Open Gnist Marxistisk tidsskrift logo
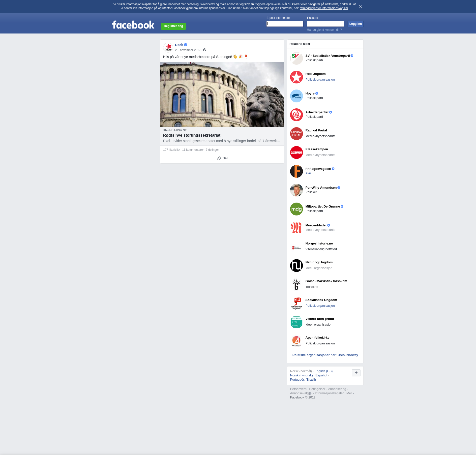476x455 pixels. (x=297, y=284)
